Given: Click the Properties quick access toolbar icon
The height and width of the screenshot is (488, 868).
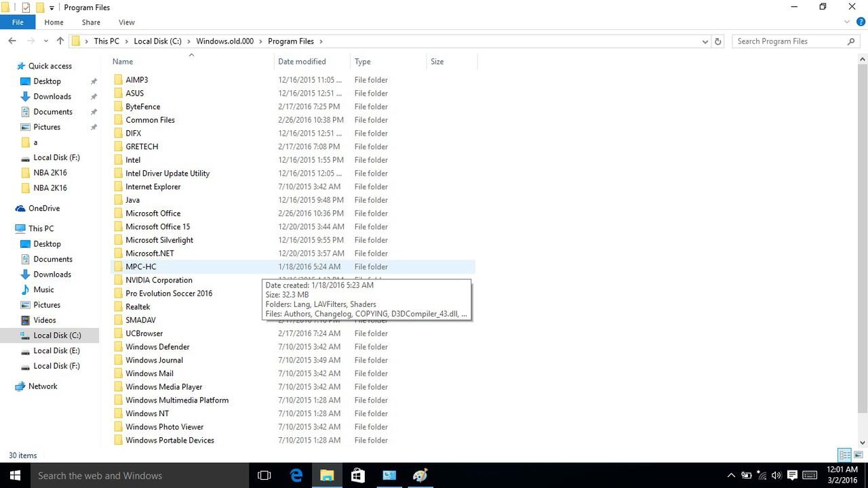Looking at the screenshot, I should 26,7.
